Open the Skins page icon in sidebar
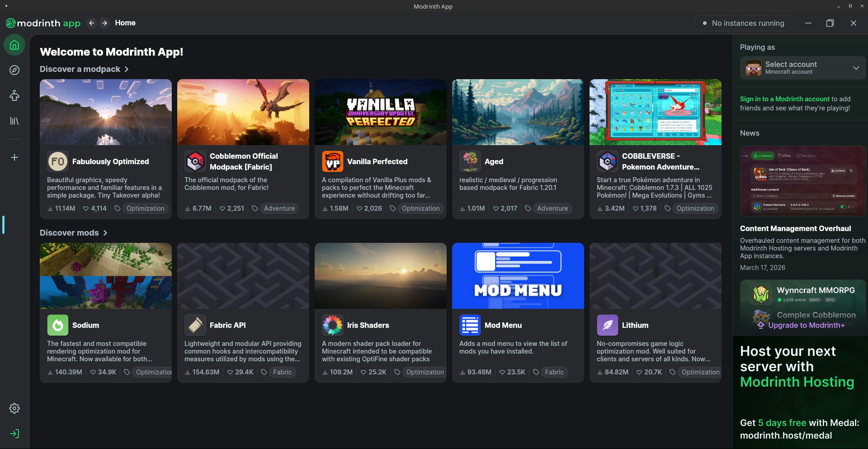This screenshot has height=449, width=868. point(14,95)
